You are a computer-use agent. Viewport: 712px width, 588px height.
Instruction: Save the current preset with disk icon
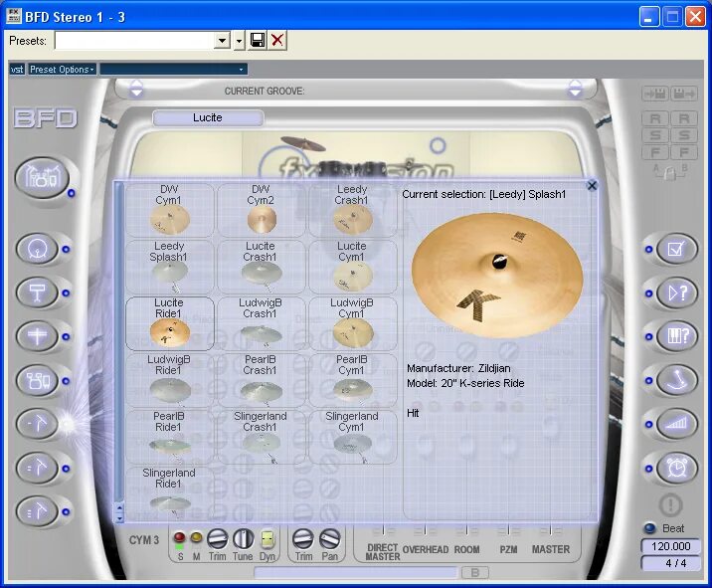(258, 41)
